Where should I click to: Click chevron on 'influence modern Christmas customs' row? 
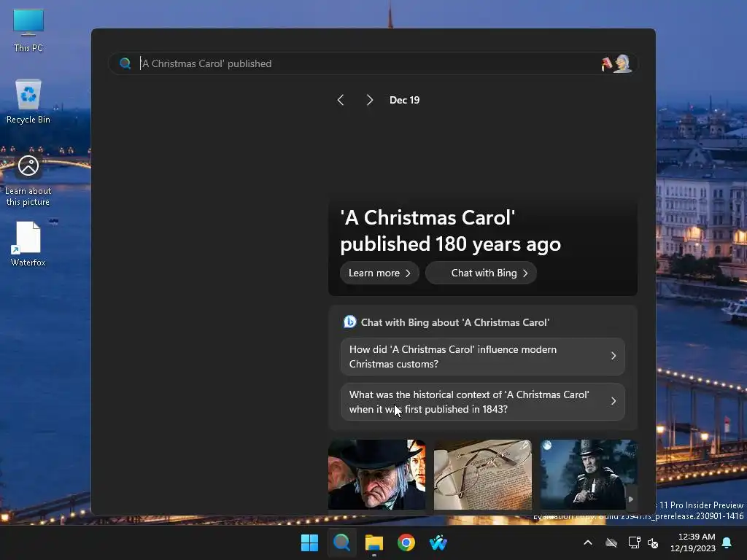coord(614,356)
